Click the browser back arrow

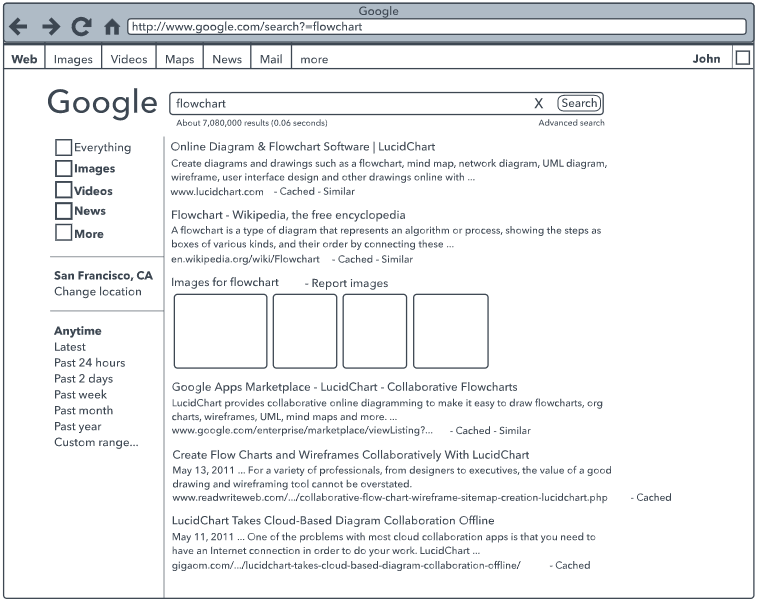click(x=18, y=27)
